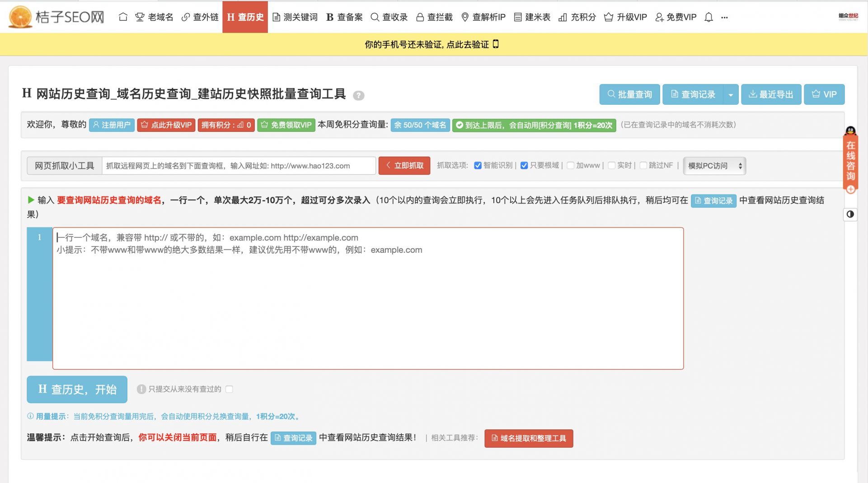This screenshot has width=868, height=483.
Task: Uncheck the 智能识别 checkbox
Action: tap(478, 166)
